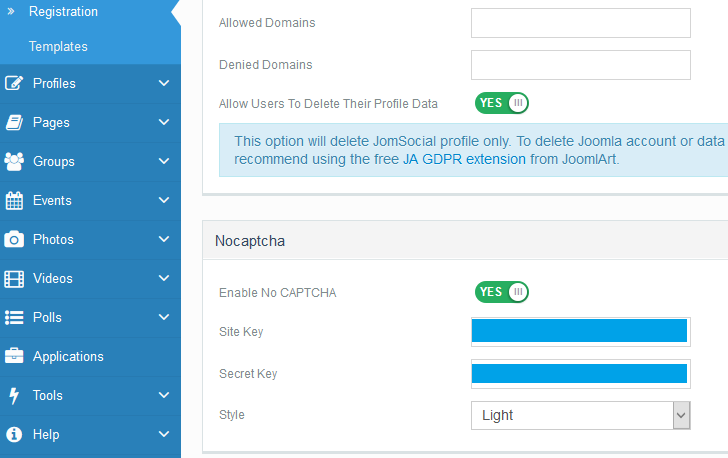Open the Style dropdown set to Light
Image resolution: width=728 pixels, height=458 pixels.
580,415
